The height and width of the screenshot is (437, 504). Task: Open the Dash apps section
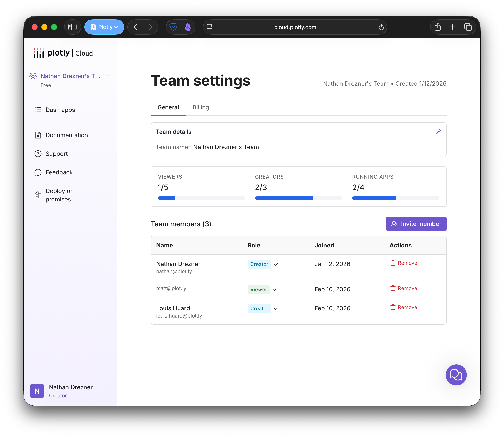click(60, 110)
